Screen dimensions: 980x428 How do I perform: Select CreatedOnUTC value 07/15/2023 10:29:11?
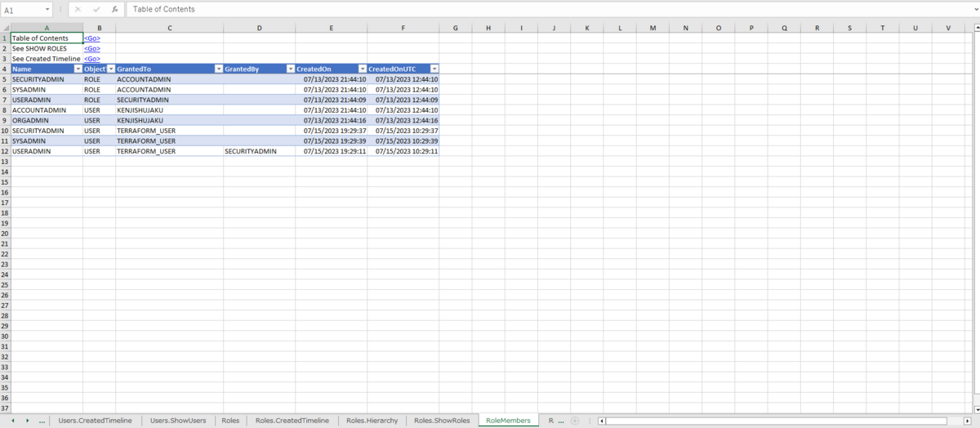point(403,151)
